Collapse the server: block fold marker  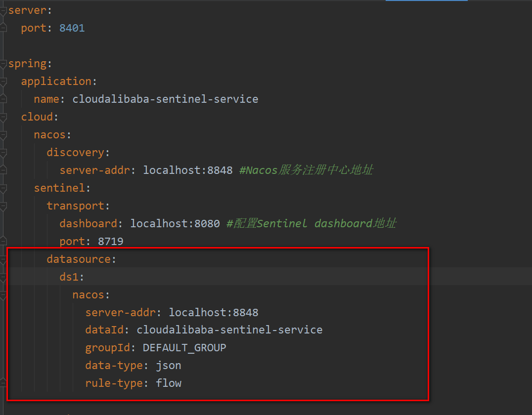click(x=3, y=10)
